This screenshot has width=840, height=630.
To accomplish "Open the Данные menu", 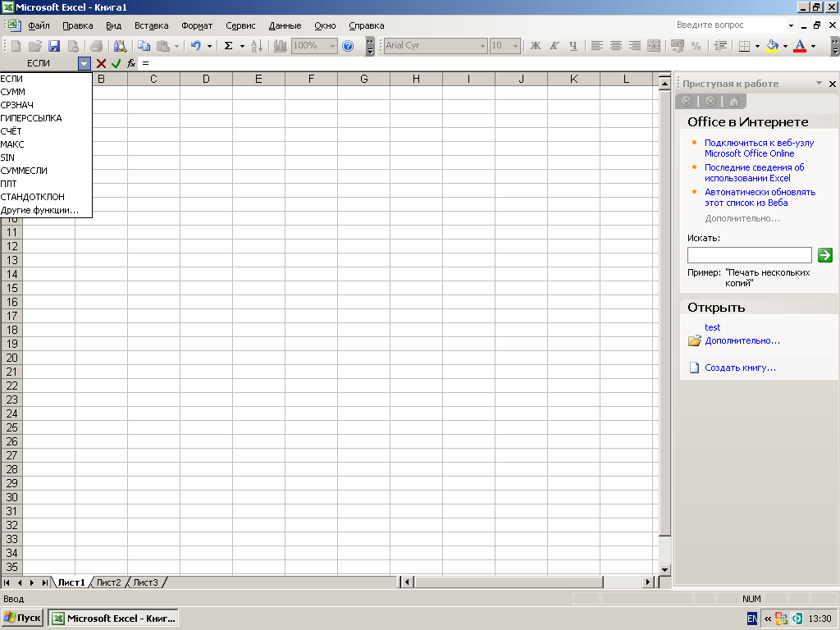I will (x=285, y=25).
